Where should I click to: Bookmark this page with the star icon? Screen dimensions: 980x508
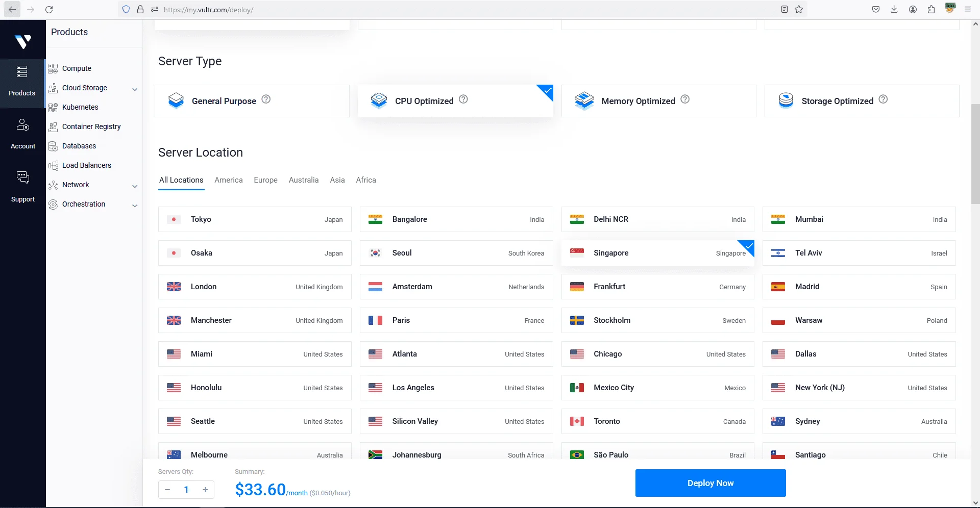pyautogui.click(x=799, y=9)
